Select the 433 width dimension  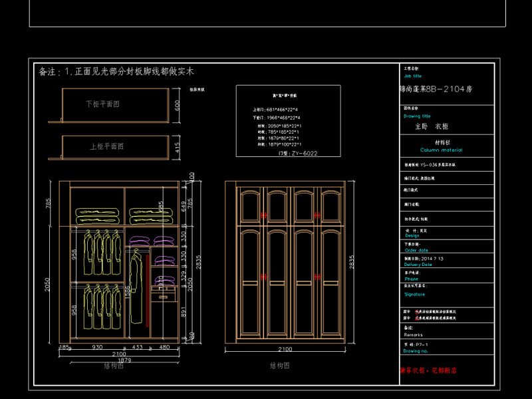138,347
